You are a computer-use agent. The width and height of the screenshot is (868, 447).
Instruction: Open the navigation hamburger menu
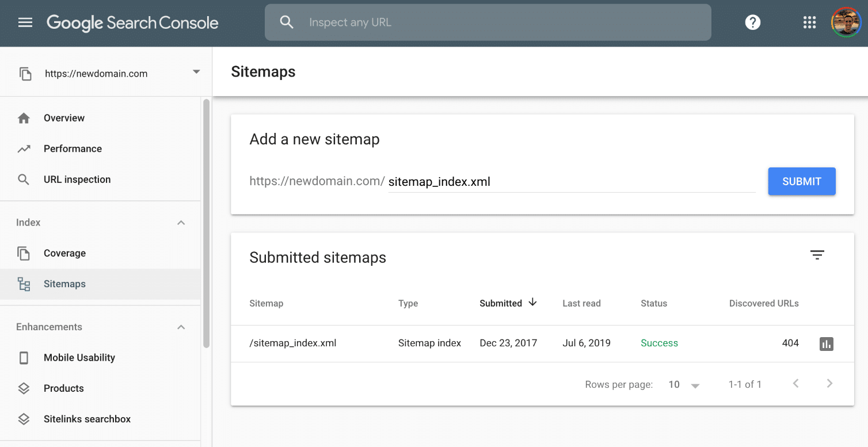pos(25,22)
